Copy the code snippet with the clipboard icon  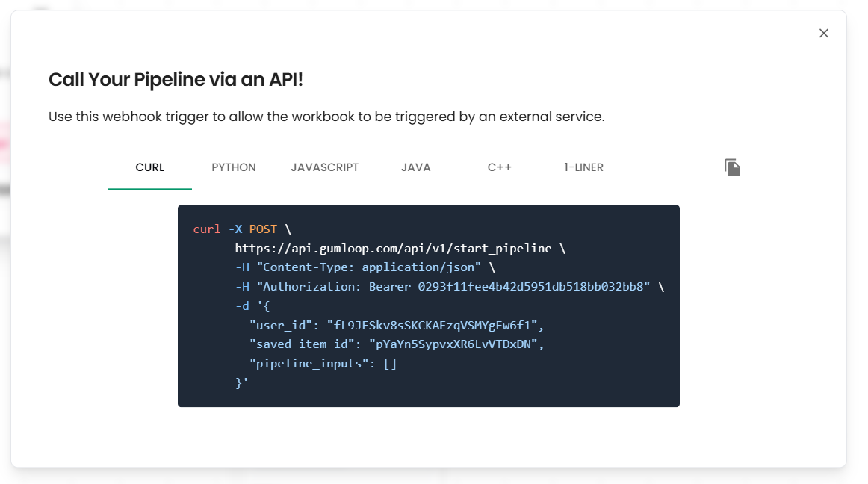[x=732, y=167]
